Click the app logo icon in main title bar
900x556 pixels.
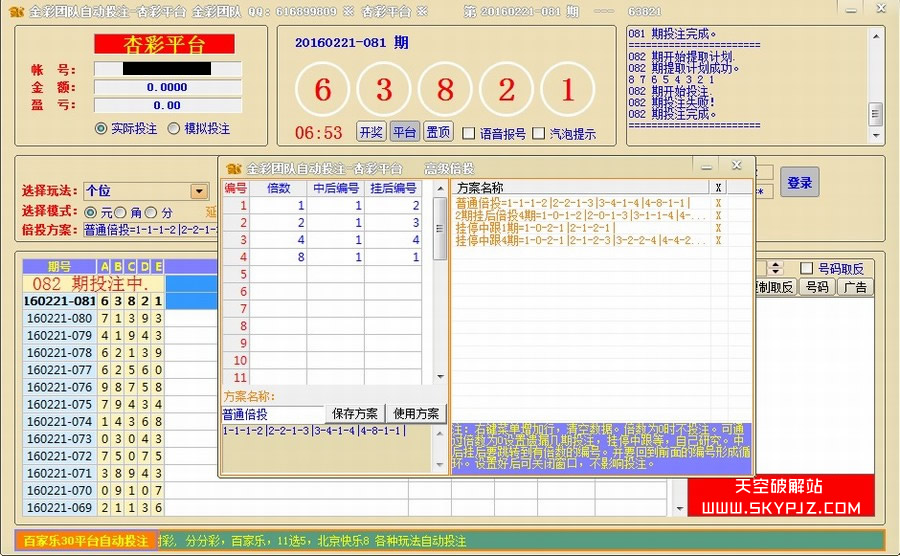click(x=17, y=11)
